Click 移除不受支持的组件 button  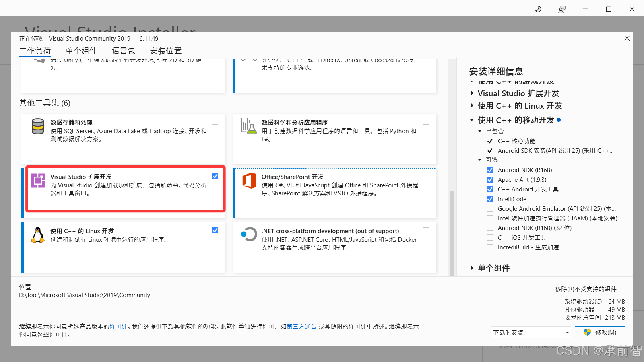point(586,289)
